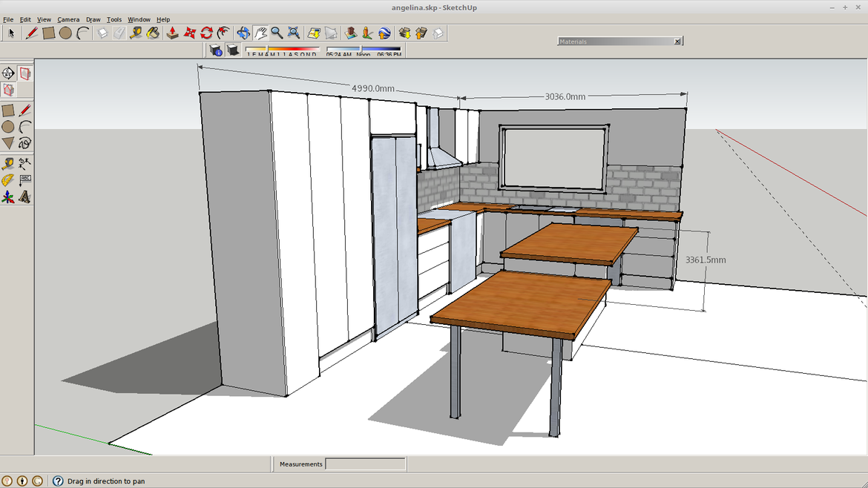Choose the Tape Measure tool in top toolbar
This screenshot has width=868, height=488.
(136, 33)
